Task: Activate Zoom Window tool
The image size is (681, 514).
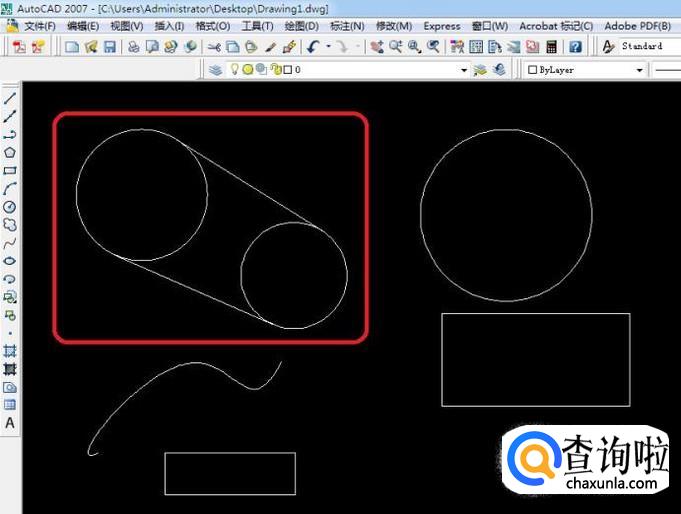Action: point(414,46)
